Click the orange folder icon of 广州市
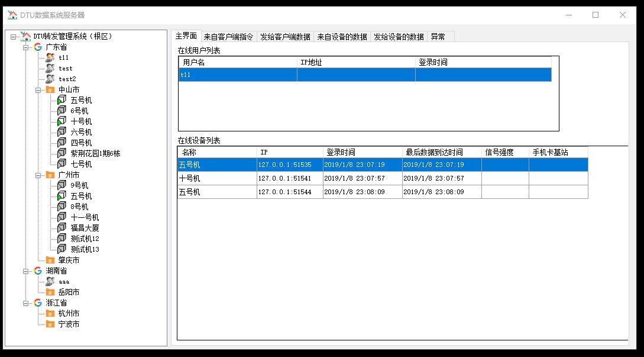644x357 pixels. 50,175
